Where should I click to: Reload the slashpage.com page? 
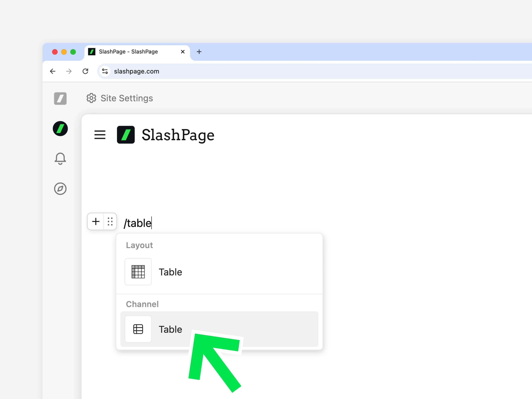(85, 71)
